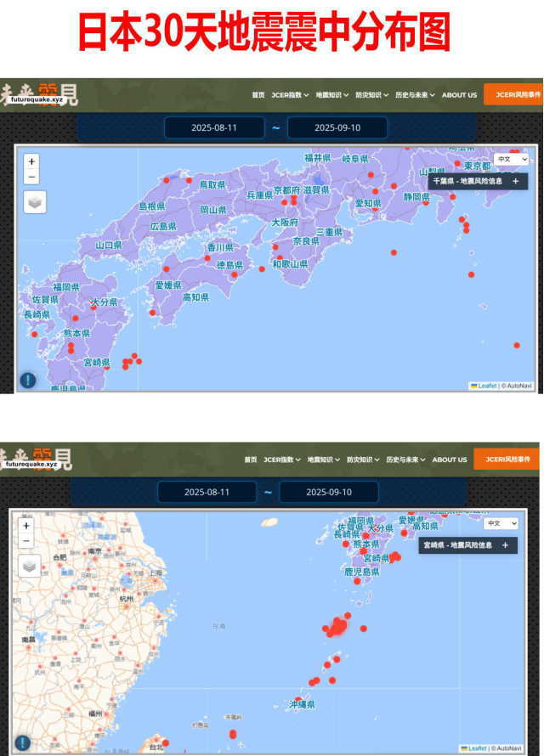This screenshot has width=544, height=756.
Task: Open the 中文 language dropdown on upper map
Action: coord(512,159)
